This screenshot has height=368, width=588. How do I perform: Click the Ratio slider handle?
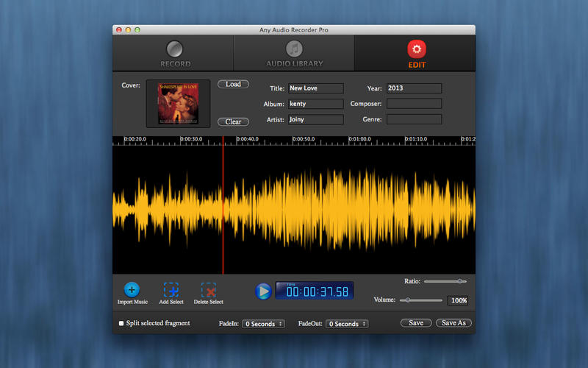click(x=460, y=281)
